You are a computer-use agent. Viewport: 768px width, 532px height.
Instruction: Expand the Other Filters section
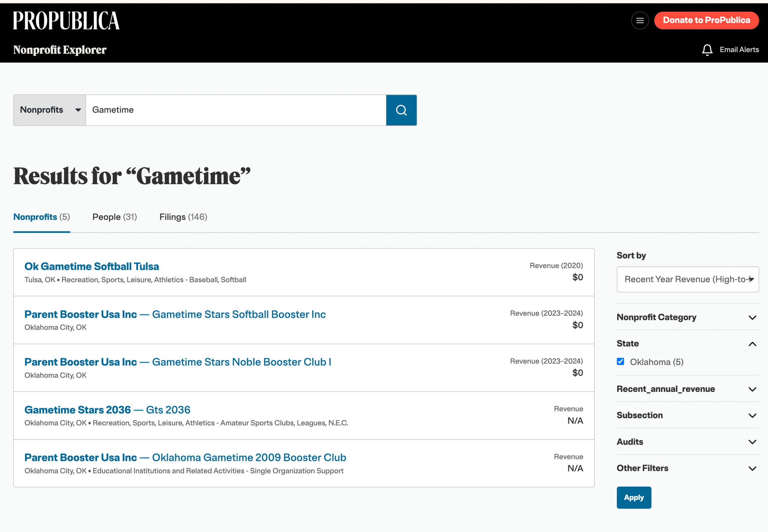688,468
